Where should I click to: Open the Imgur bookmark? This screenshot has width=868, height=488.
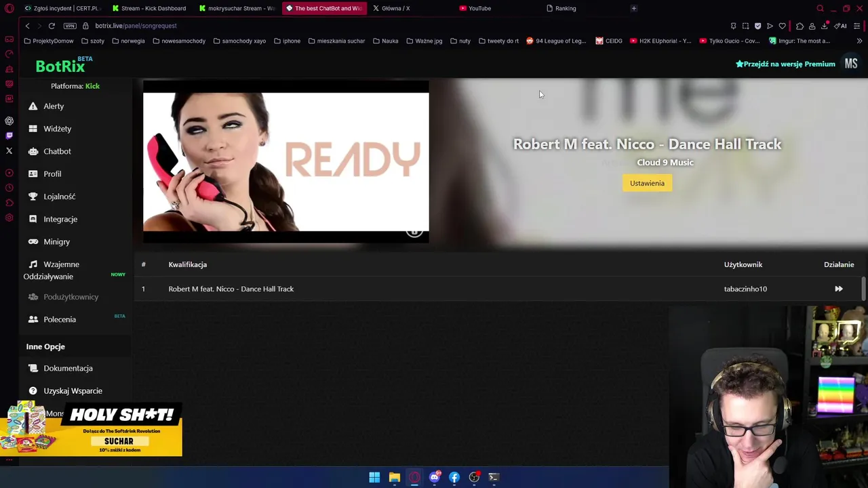[800, 41]
